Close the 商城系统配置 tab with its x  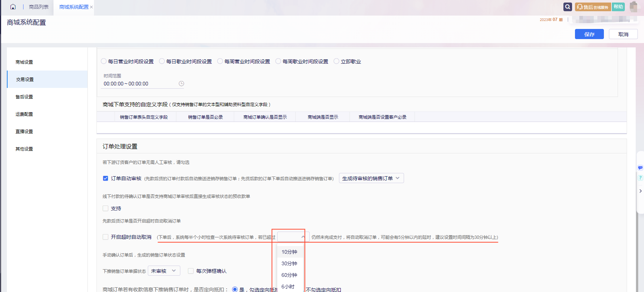point(91,7)
